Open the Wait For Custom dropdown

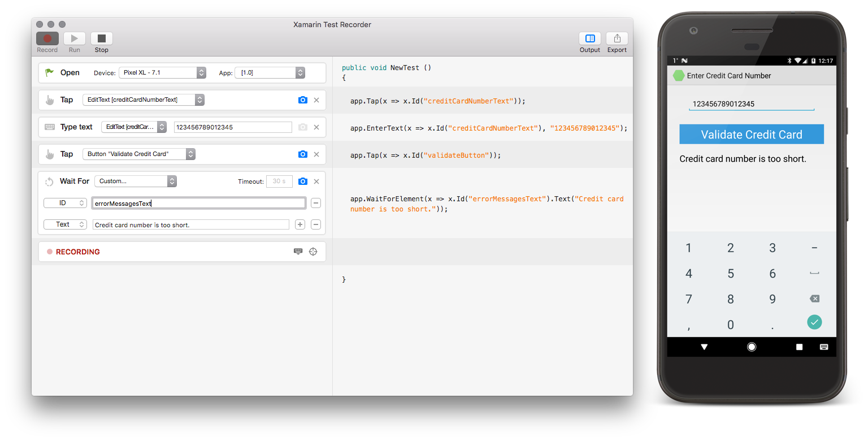tap(136, 181)
